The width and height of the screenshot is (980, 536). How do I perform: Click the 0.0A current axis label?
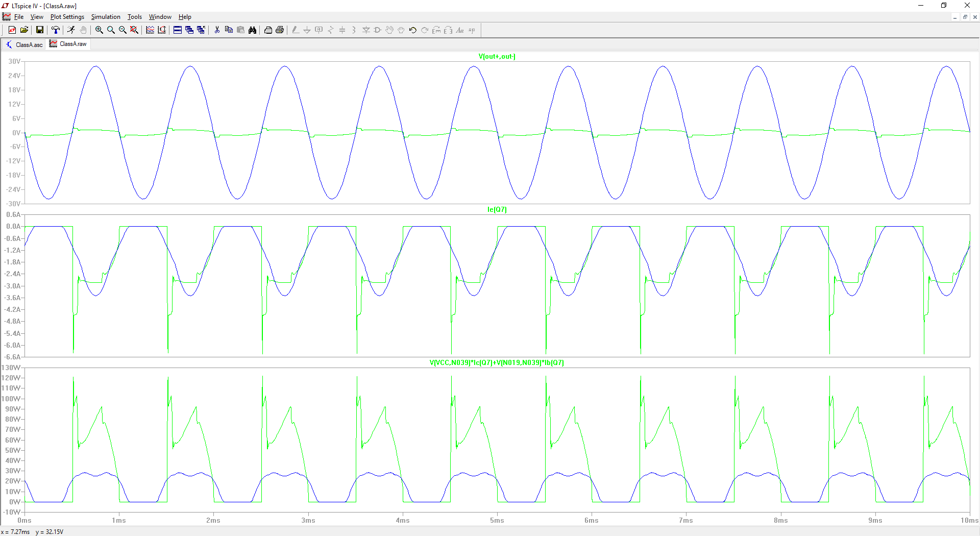(13, 226)
